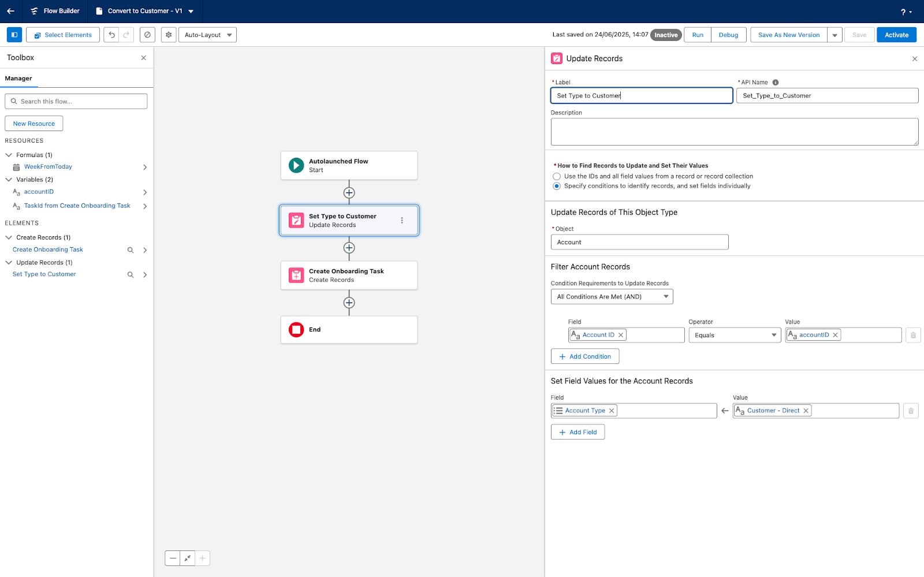Click Save As New Version
Viewport: 924px width, 577px height.
789,35
